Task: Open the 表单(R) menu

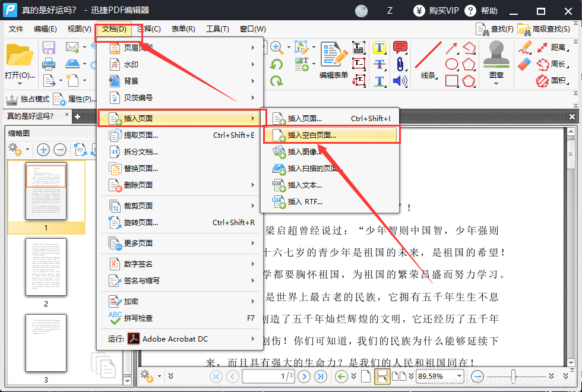Action: [x=183, y=29]
